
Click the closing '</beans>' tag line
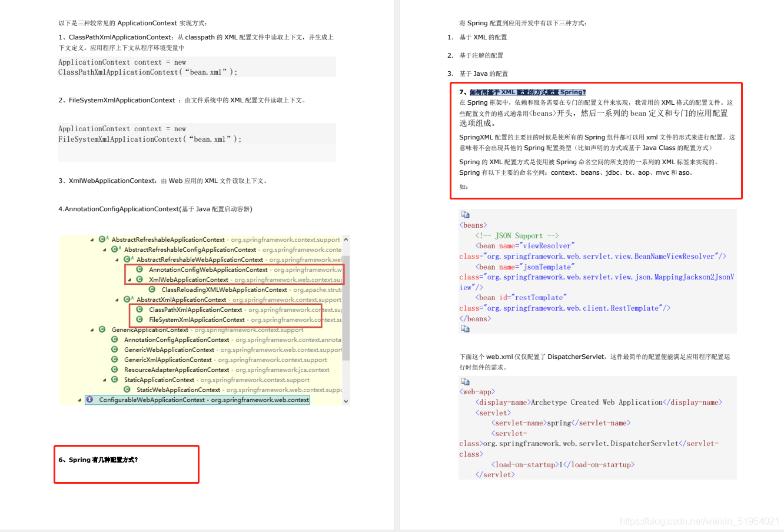tap(475, 319)
